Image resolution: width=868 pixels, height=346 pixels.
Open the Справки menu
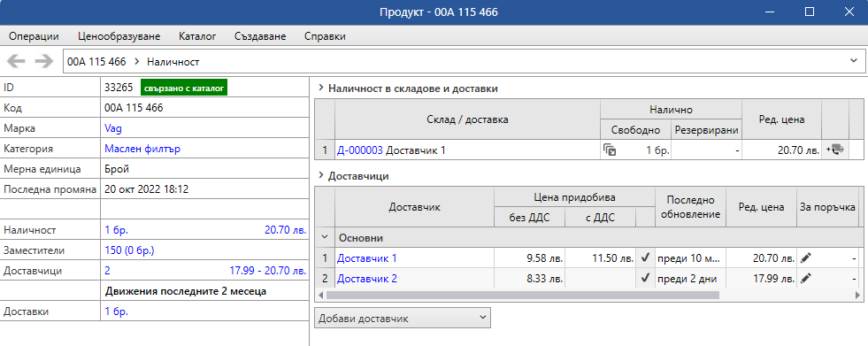click(x=325, y=36)
